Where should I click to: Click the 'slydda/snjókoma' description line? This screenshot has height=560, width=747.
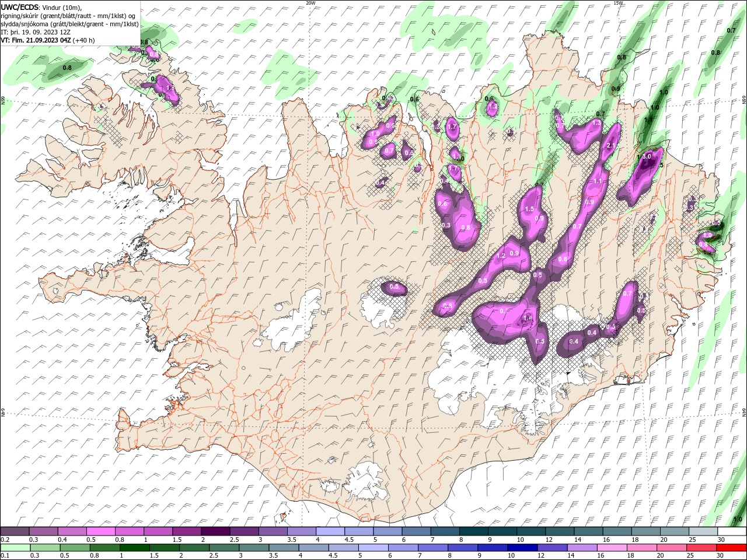[x=70, y=24]
